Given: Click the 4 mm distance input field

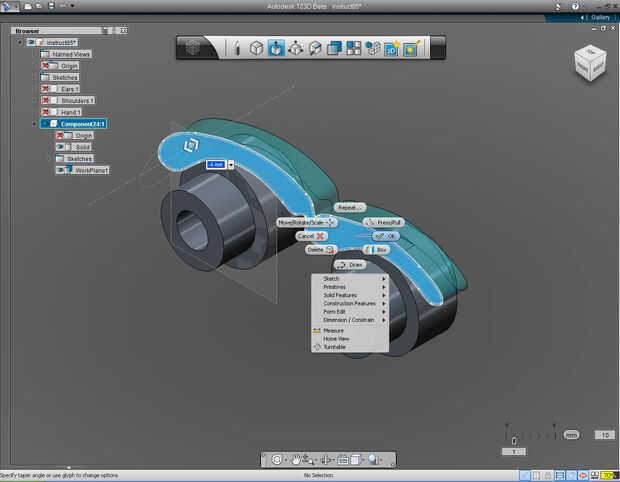Looking at the screenshot, I should pyautogui.click(x=215, y=164).
